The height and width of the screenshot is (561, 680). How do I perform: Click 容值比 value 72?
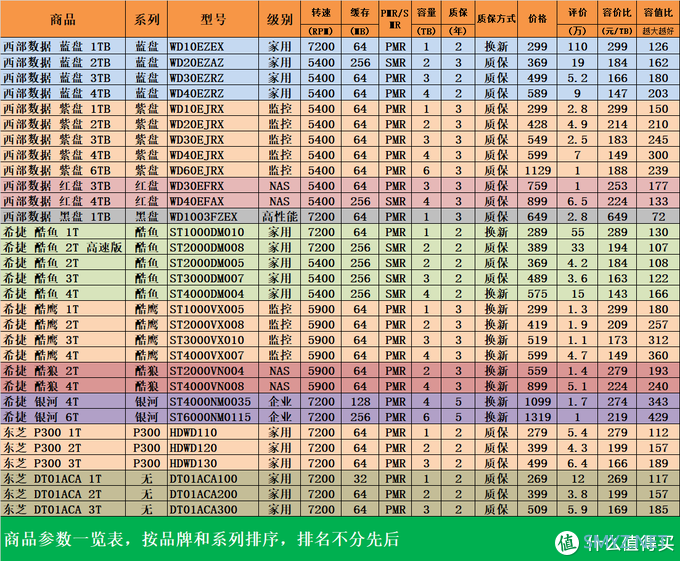(x=658, y=217)
